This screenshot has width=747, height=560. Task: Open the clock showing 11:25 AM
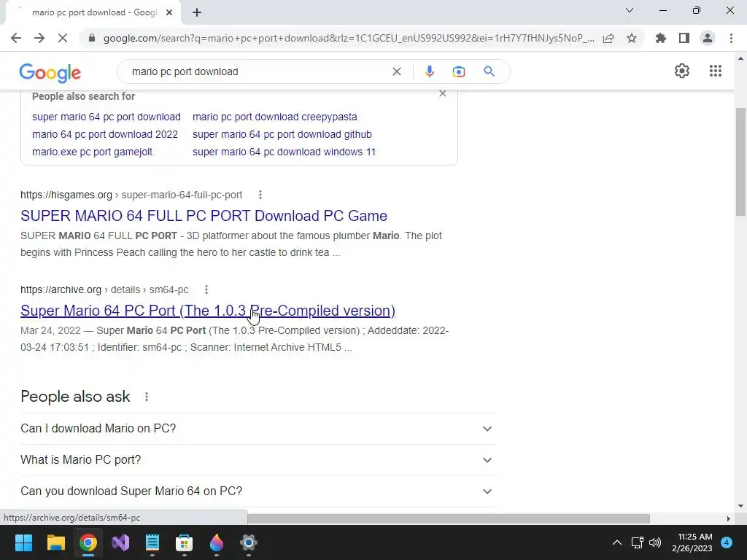pos(692,542)
